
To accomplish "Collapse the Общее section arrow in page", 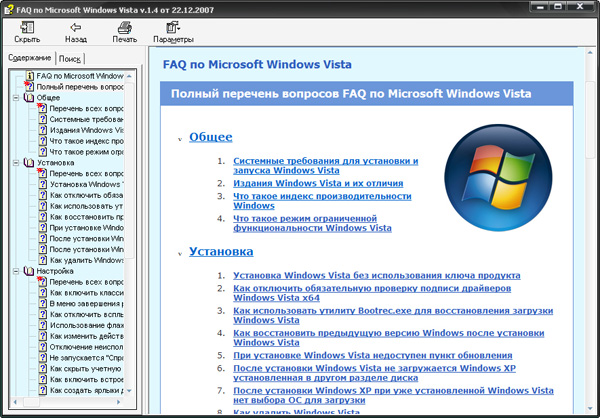I will pos(179,139).
